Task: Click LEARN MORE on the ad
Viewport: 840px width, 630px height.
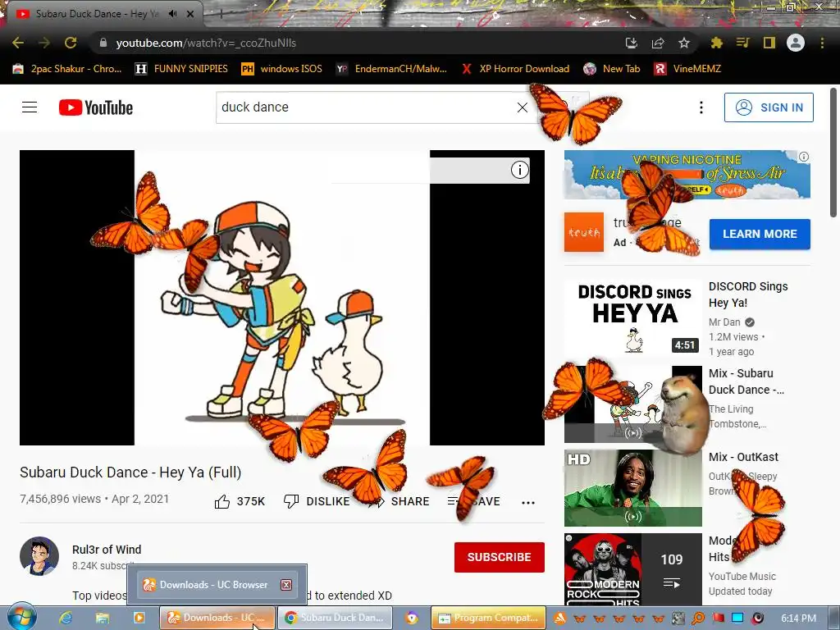Action: coord(760,234)
